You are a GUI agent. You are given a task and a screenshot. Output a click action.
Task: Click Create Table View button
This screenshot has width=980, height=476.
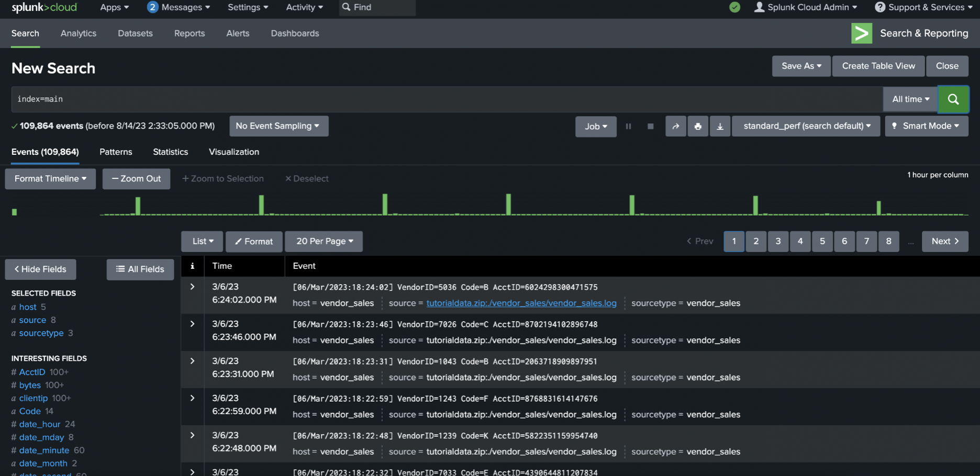pyautogui.click(x=878, y=66)
